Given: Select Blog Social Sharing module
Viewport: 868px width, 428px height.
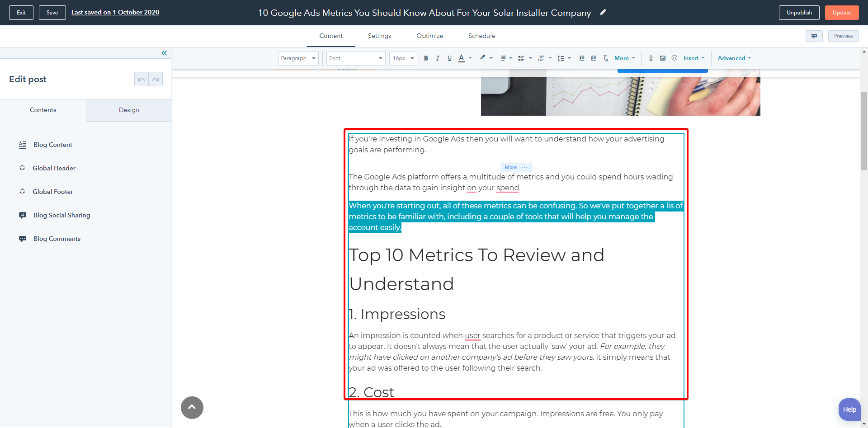Looking at the screenshot, I should (62, 215).
